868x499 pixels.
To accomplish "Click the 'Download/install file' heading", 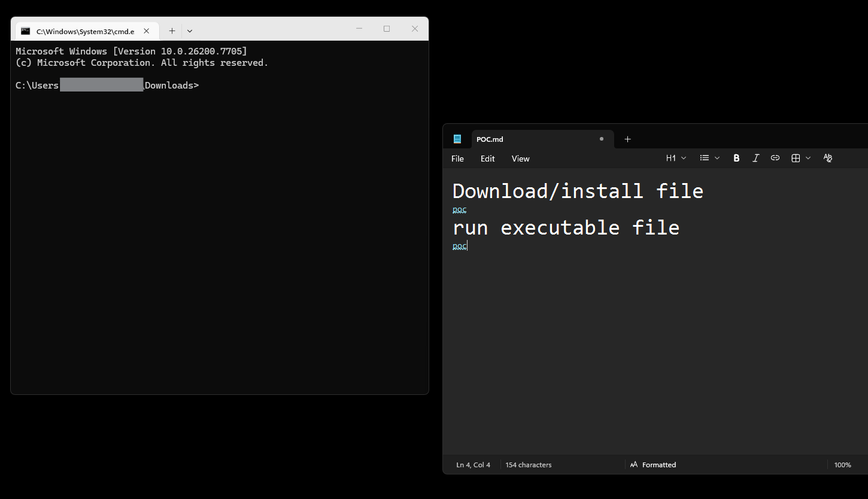I will (x=578, y=191).
